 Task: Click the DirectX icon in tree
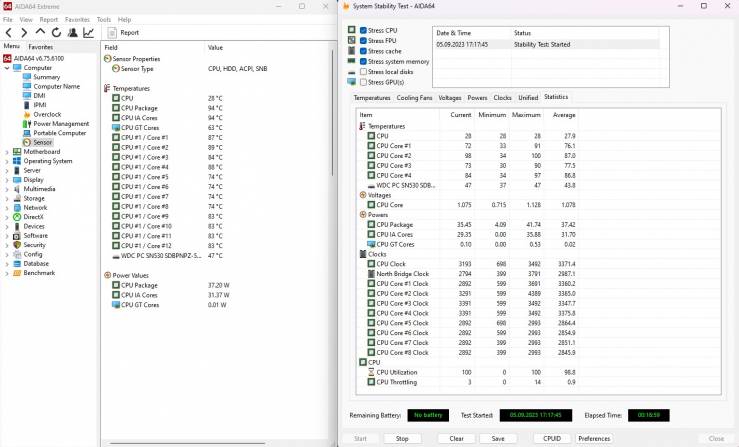17,217
